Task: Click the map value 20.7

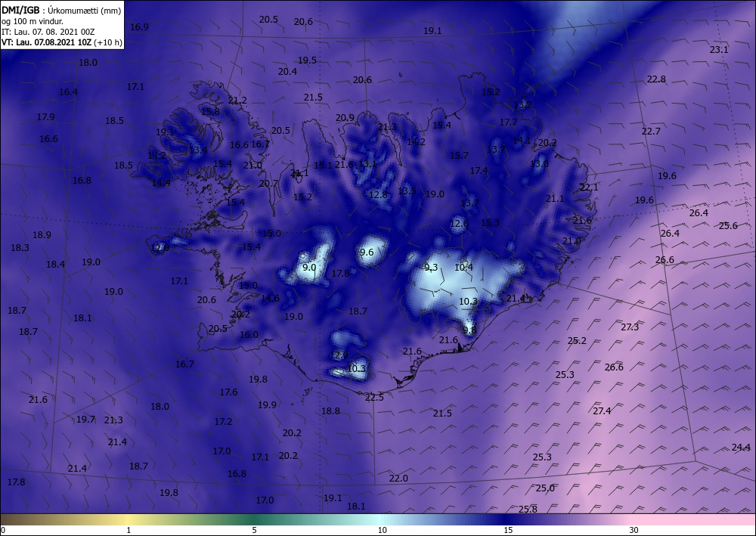Action: (x=268, y=184)
